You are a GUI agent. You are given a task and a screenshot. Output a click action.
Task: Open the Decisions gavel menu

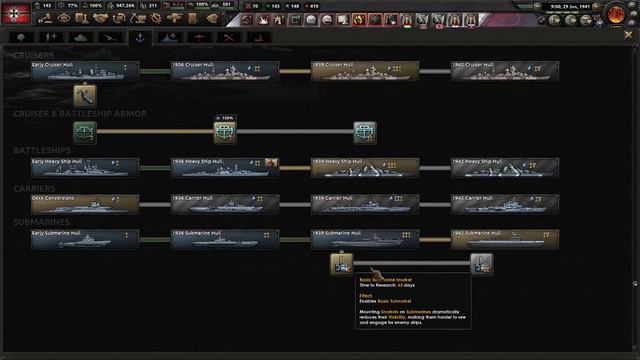click(46, 18)
